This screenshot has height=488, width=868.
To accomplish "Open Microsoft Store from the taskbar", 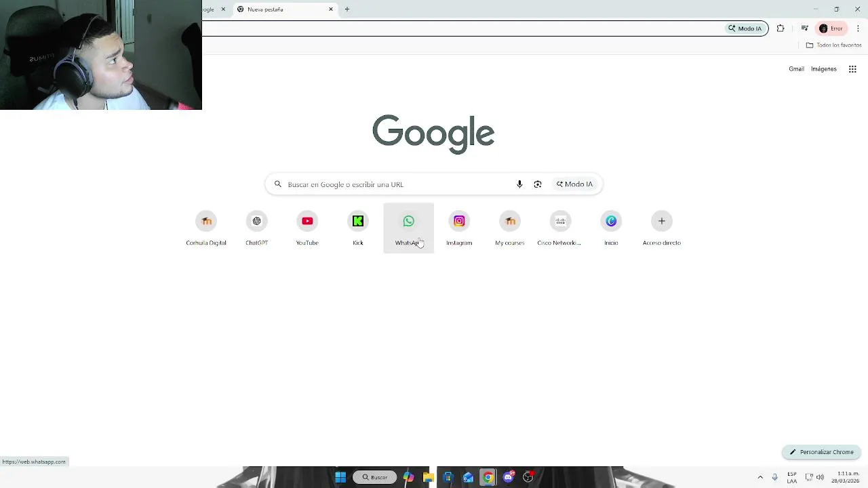I will pyautogui.click(x=448, y=477).
